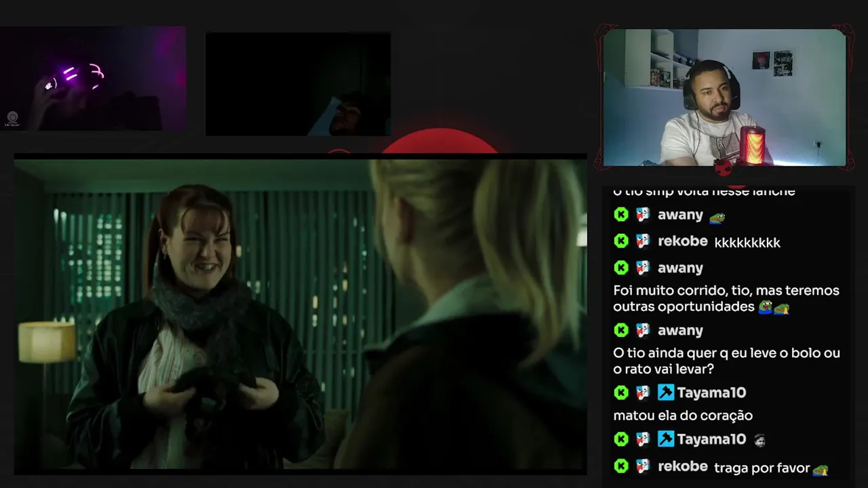This screenshot has height=488, width=868.
Task: Click the green Kick icon beside rekobe kkkkkkkkk
Action: 621,241
